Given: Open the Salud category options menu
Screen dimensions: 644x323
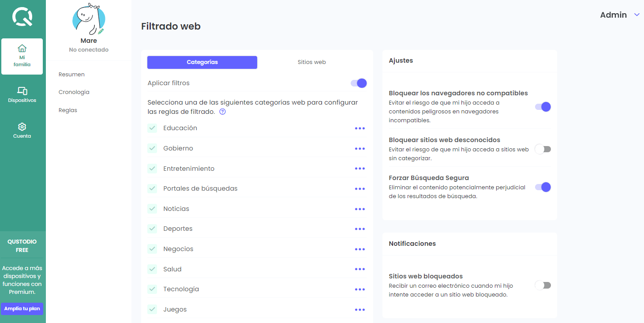Looking at the screenshot, I should pos(360,269).
